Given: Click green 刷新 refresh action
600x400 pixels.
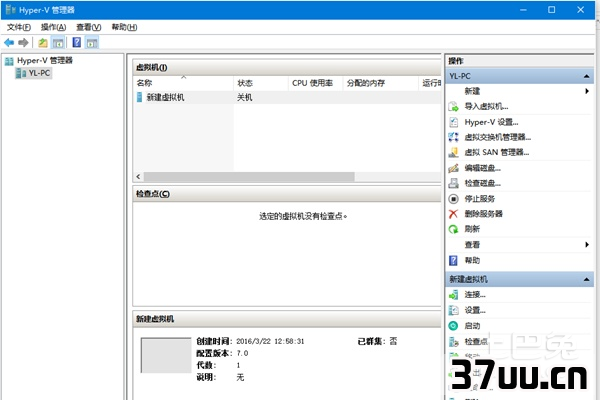Looking at the screenshot, I should [x=453, y=229].
